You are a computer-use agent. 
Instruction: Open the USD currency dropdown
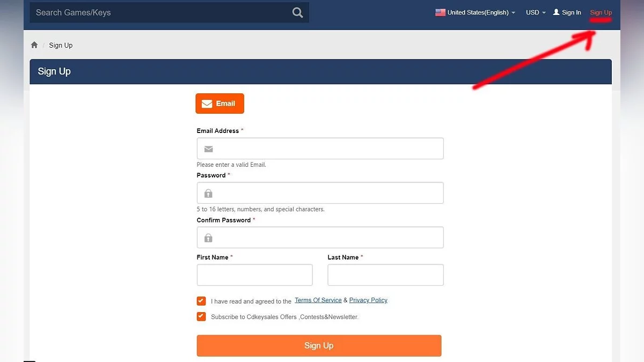(x=536, y=12)
